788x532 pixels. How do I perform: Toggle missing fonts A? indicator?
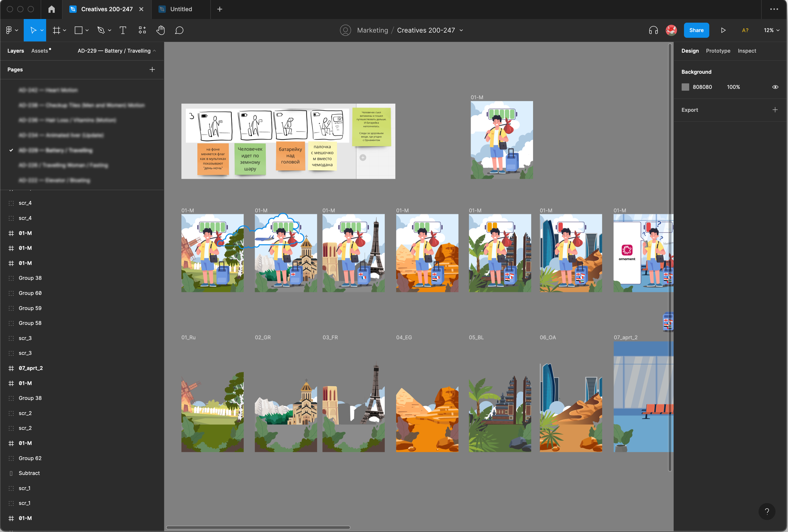point(745,30)
